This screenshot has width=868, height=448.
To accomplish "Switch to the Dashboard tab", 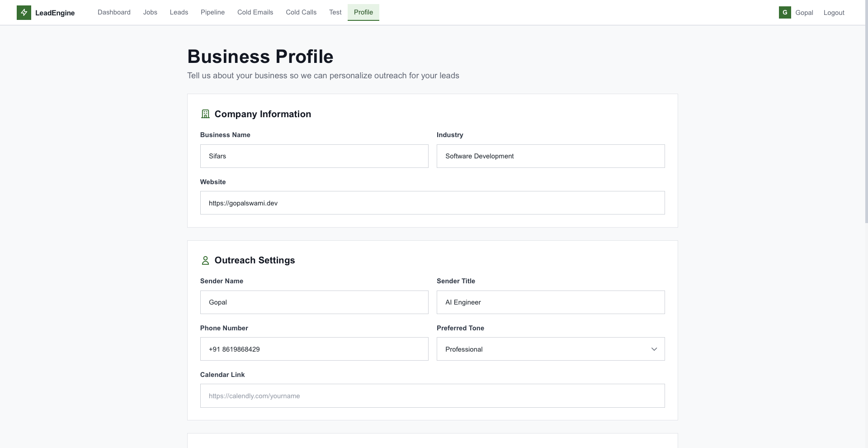I will click(113, 12).
